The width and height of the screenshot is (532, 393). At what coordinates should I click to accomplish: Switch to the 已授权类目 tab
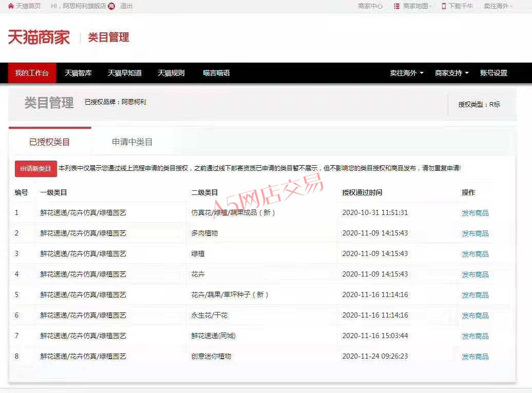49,142
